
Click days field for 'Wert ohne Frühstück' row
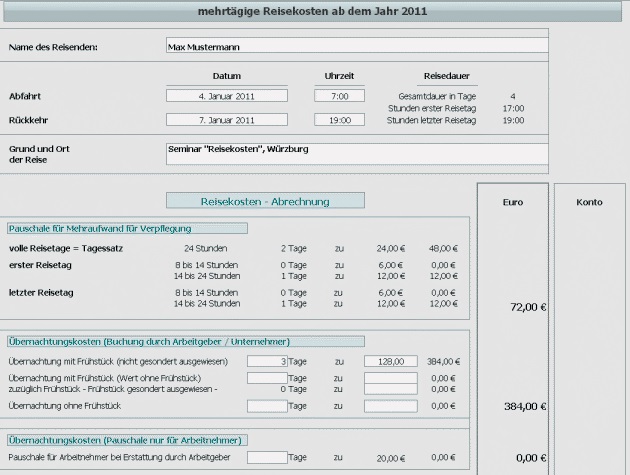click(x=266, y=378)
